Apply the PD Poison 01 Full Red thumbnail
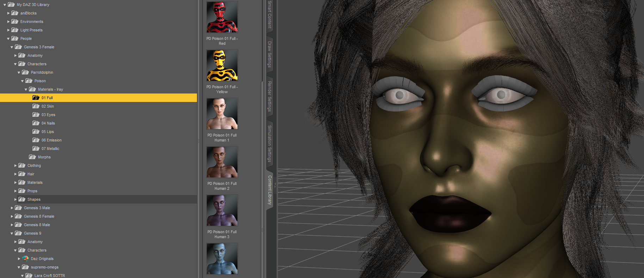 click(222, 17)
